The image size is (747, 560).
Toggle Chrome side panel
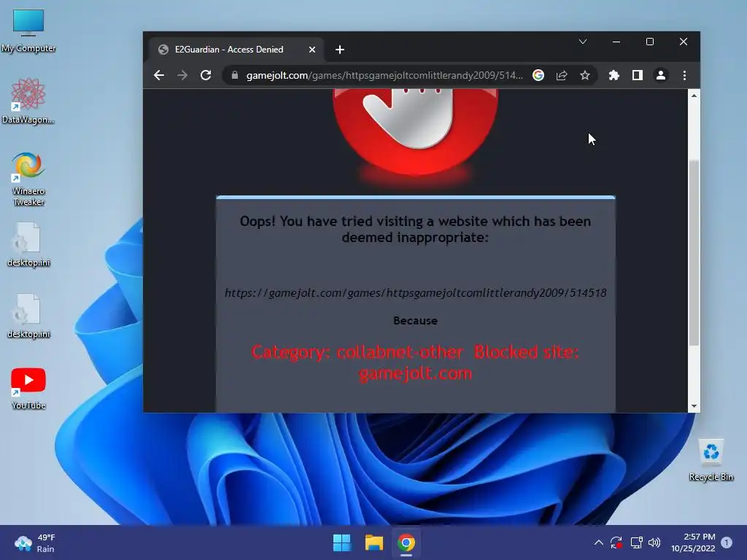(x=638, y=75)
